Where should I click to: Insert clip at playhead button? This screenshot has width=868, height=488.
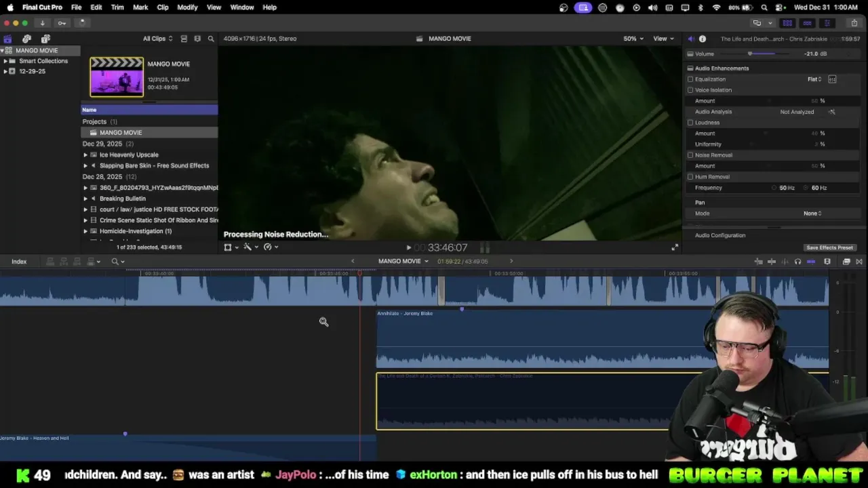[64, 262]
